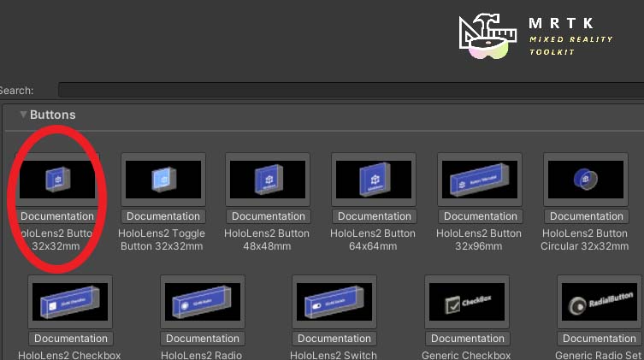Viewport: 644px width, 360px height.
Task: Open Documentation for HoloLens2 Button 64x64mm
Action: (374, 216)
